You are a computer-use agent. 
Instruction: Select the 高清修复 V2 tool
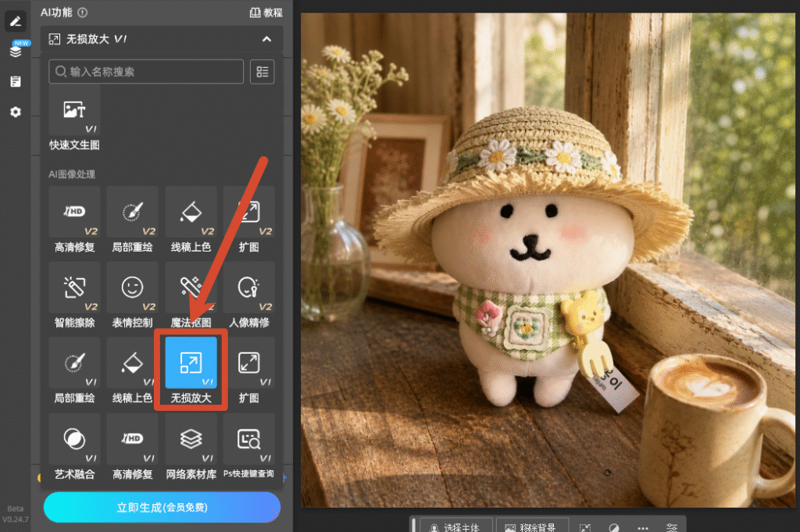[74, 220]
